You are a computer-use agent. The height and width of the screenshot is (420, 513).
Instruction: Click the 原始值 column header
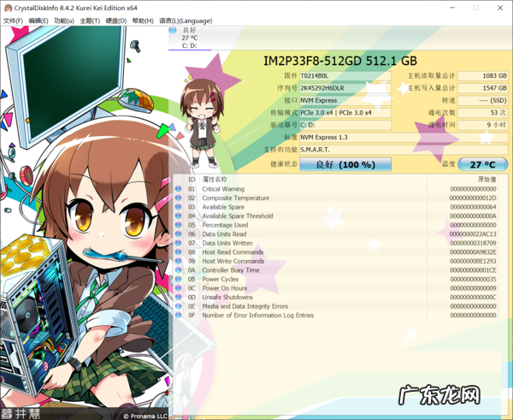486,180
